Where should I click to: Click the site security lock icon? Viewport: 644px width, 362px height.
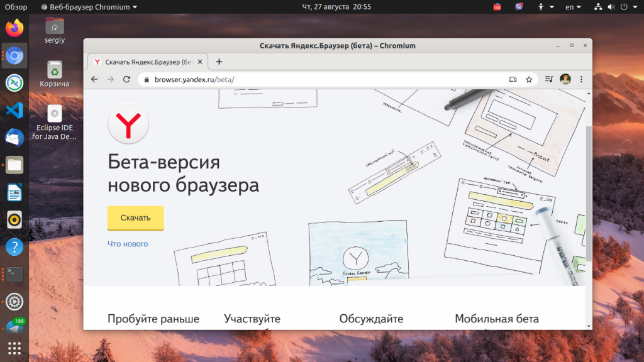click(x=146, y=80)
